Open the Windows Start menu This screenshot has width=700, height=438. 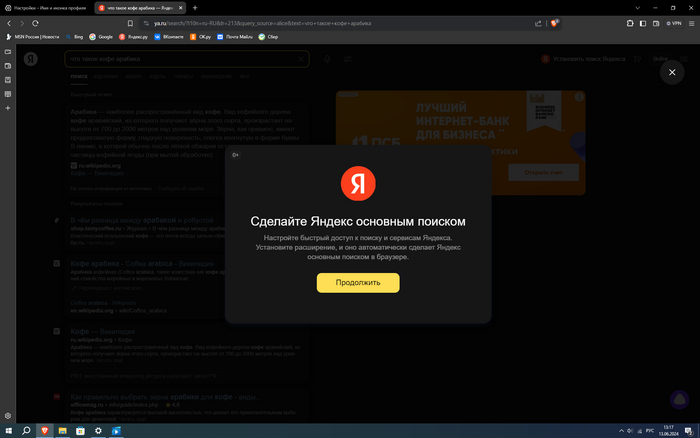click(8, 431)
